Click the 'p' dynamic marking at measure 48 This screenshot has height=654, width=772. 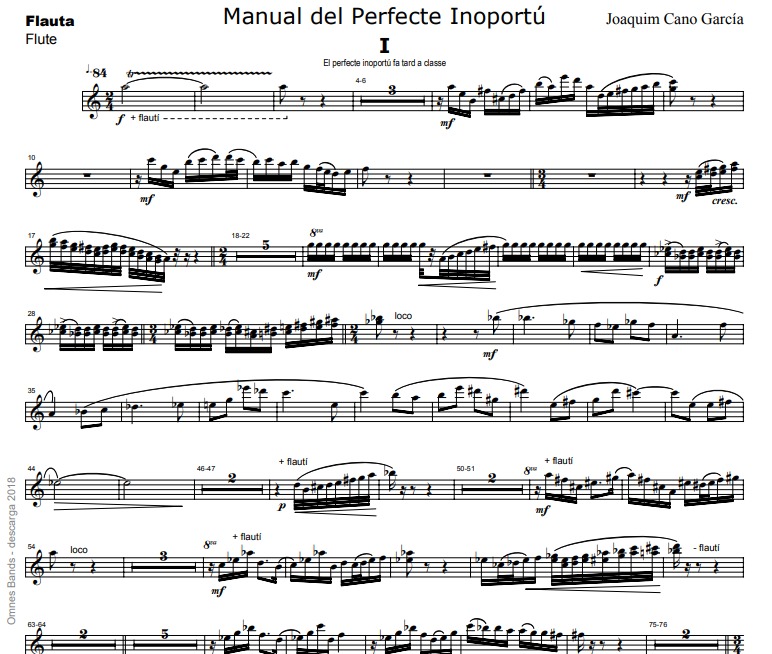(281, 506)
